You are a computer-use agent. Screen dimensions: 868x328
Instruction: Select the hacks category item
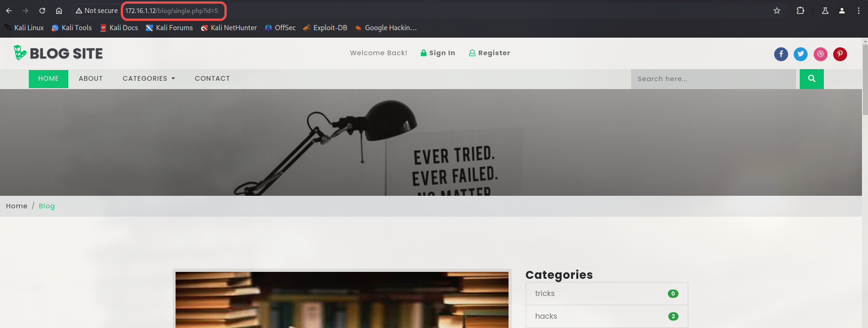[546, 316]
